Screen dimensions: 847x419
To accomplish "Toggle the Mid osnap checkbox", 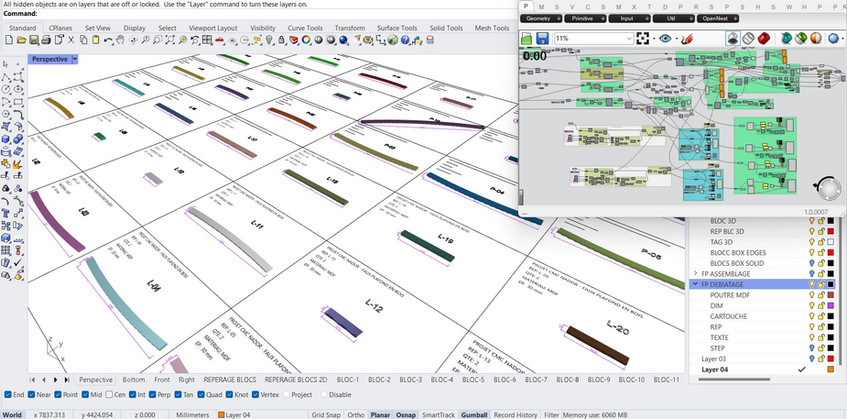I will tap(85, 395).
